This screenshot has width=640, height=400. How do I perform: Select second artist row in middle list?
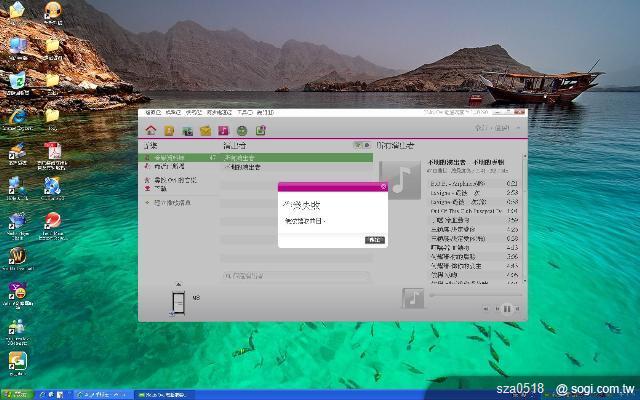(297, 167)
